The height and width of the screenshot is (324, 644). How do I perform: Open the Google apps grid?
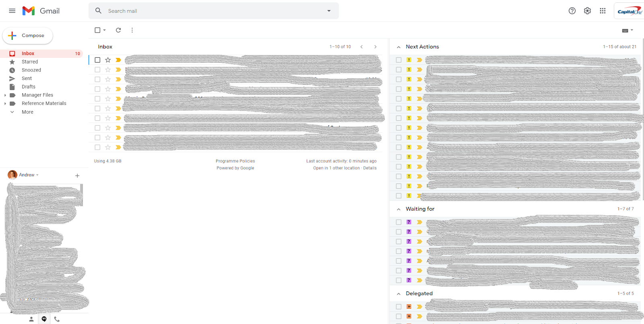click(x=603, y=11)
